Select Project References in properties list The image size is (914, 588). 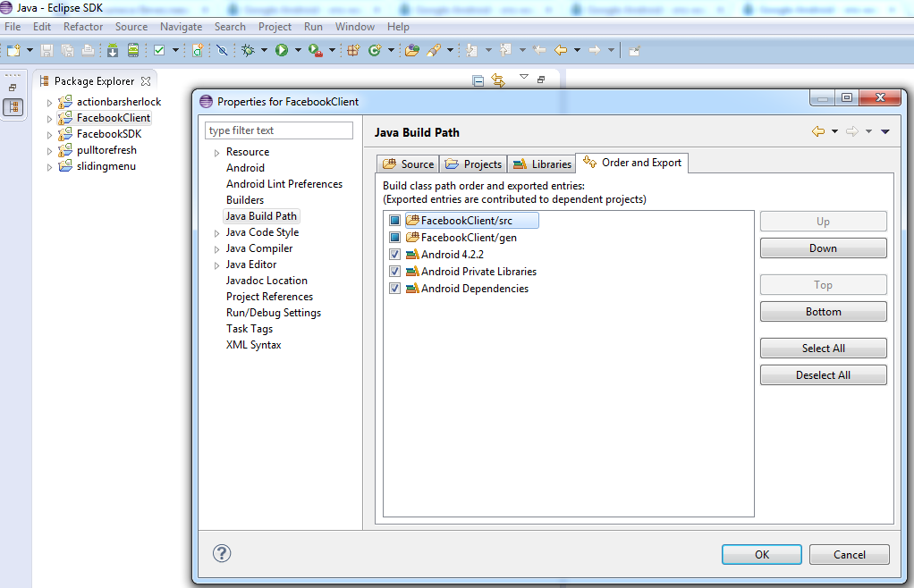pyautogui.click(x=269, y=297)
